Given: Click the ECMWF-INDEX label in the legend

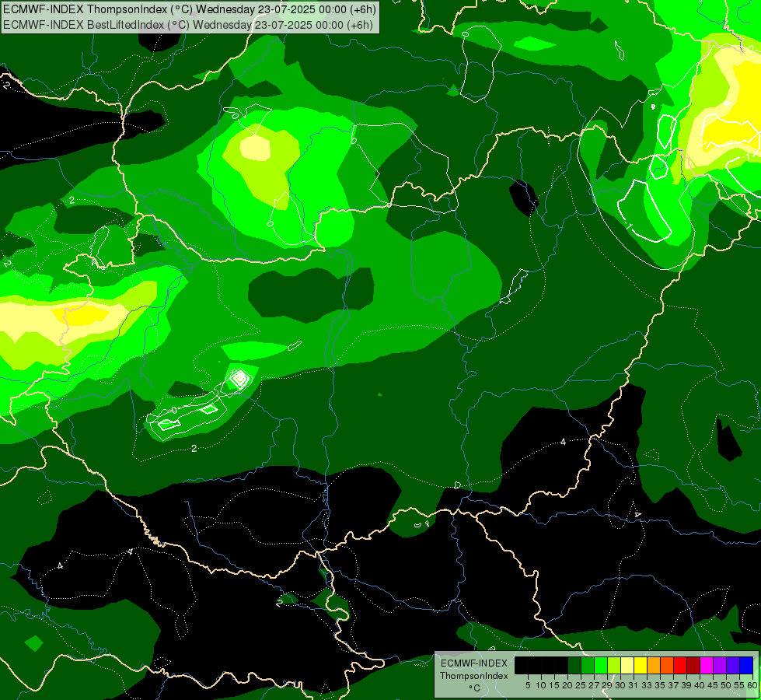Looking at the screenshot, I should click(473, 663).
